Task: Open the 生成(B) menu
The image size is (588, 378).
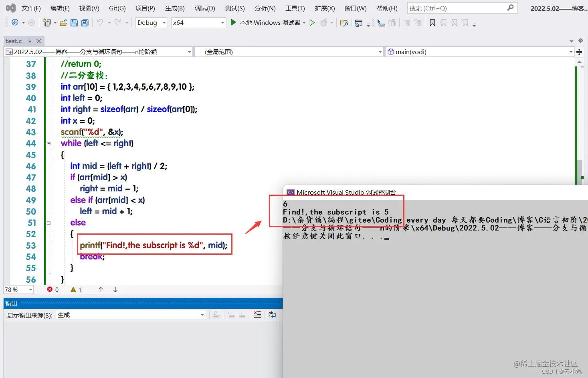Action: coord(175,8)
